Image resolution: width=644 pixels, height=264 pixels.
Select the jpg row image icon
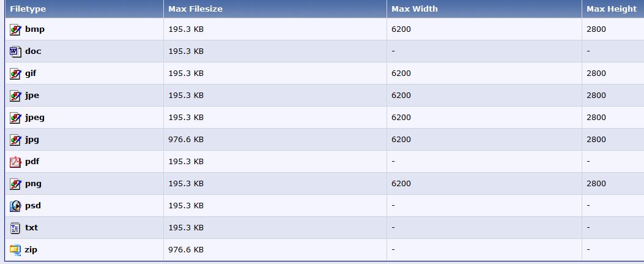(x=15, y=140)
